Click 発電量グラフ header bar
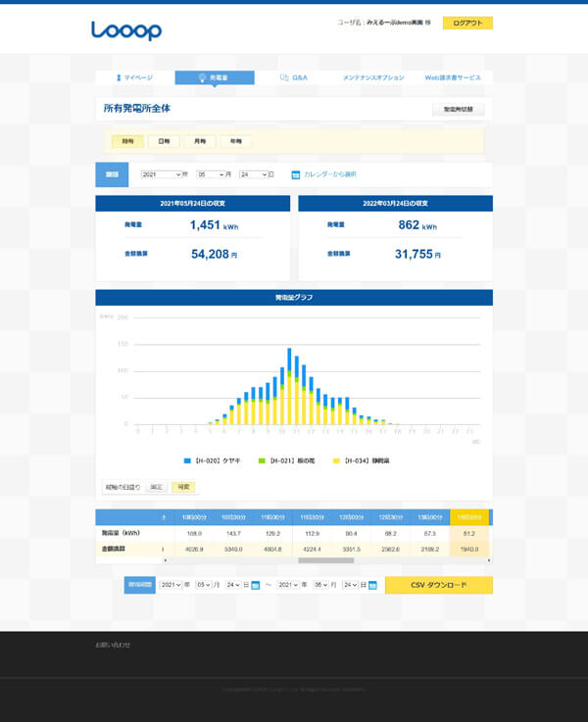The height and width of the screenshot is (722, 588). [294, 298]
